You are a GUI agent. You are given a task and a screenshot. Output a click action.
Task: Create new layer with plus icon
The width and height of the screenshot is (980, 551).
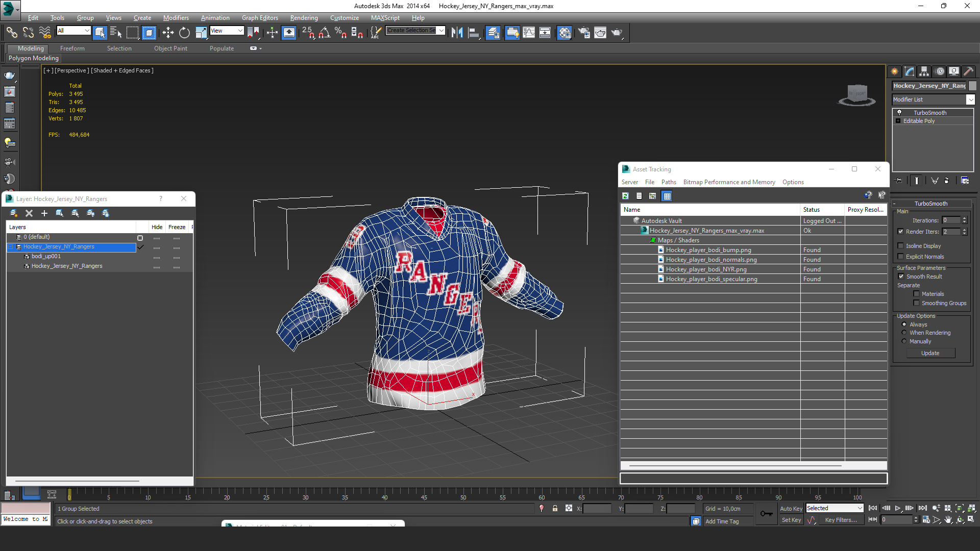(x=44, y=213)
